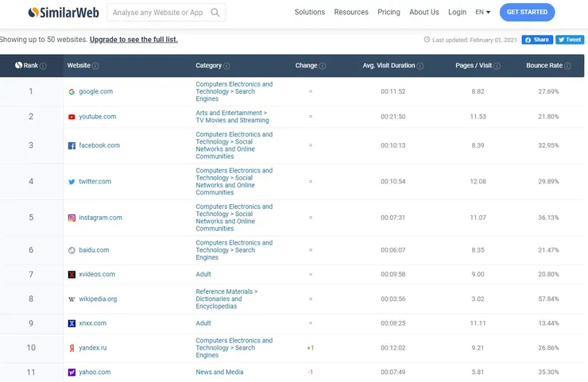The width and height of the screenshot is (588, 382).
Task: Click the Twitter bird favicon
Action: pos(72,182)
